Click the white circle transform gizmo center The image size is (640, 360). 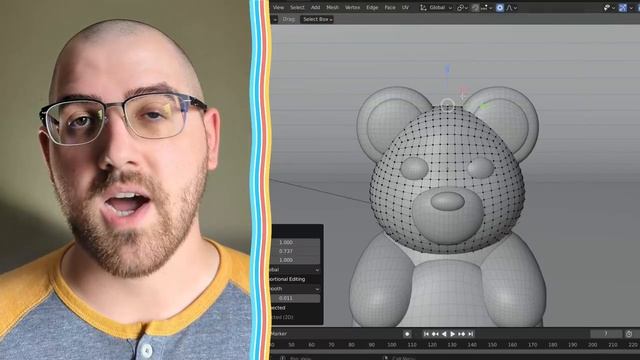(447, 105)
